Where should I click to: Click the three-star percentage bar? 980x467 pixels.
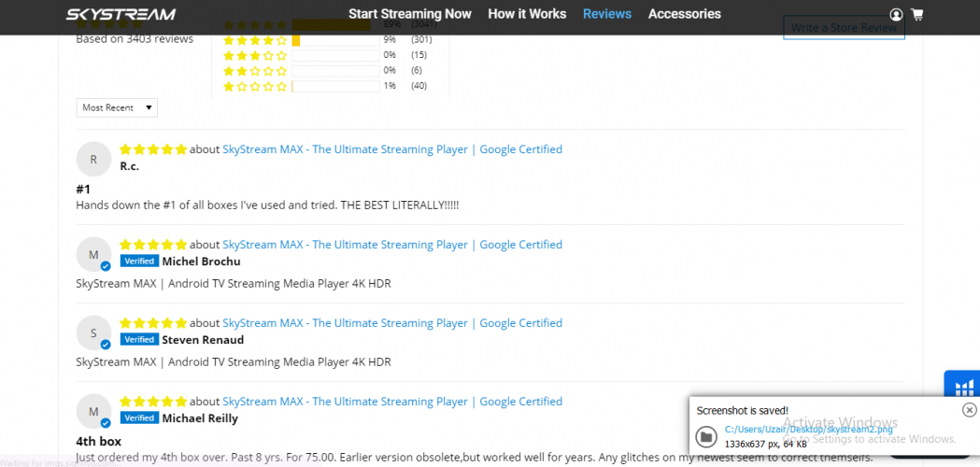(335, 55)
